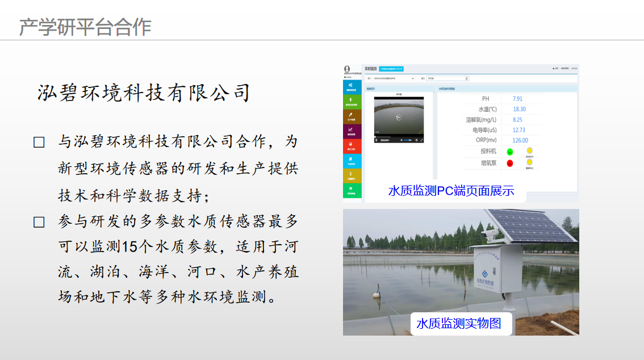Open the light-blue book sidebar tile
Viewport: 644px width, 360px height.
click(x=352, y=161)
